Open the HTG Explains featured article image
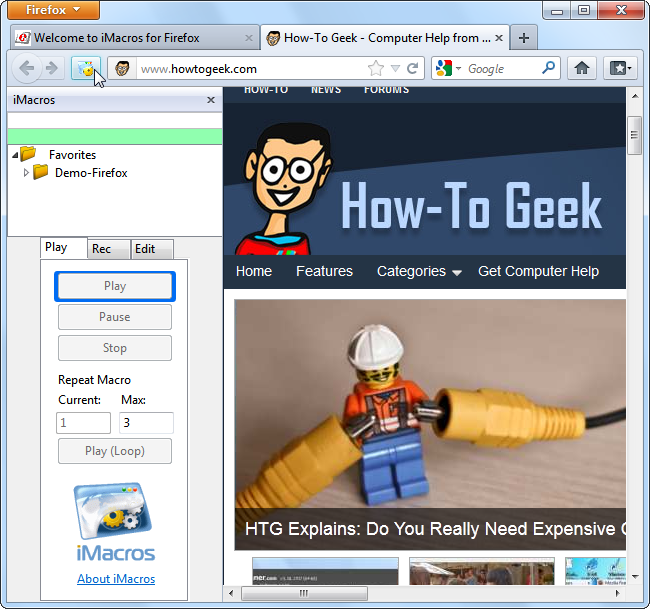 [x=430, y=403]
